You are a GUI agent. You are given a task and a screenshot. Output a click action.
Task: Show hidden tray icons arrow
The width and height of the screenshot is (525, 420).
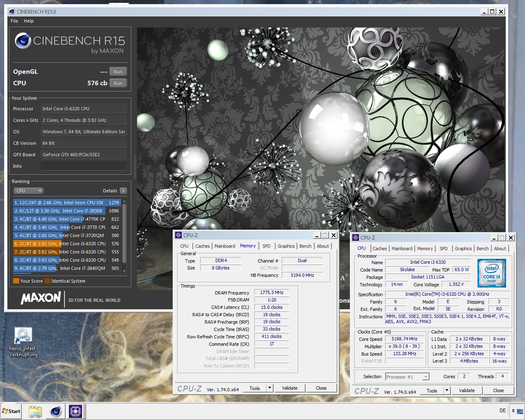513,411
